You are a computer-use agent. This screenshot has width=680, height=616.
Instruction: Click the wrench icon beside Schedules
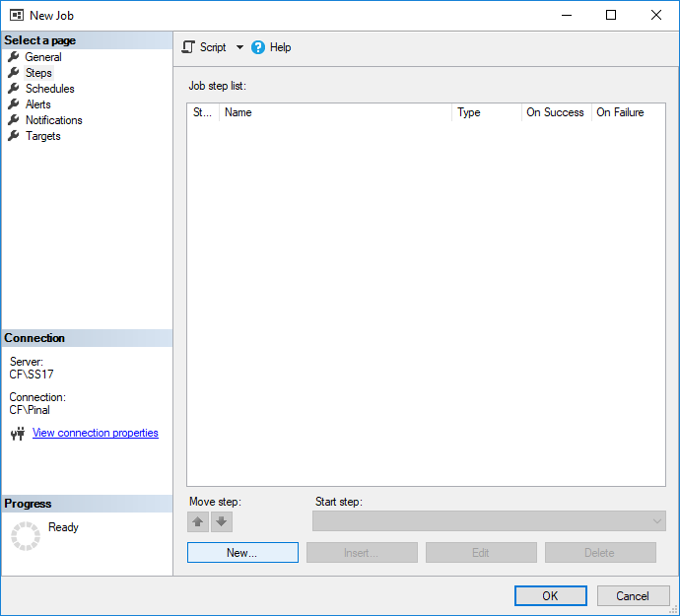pos(14,89)
